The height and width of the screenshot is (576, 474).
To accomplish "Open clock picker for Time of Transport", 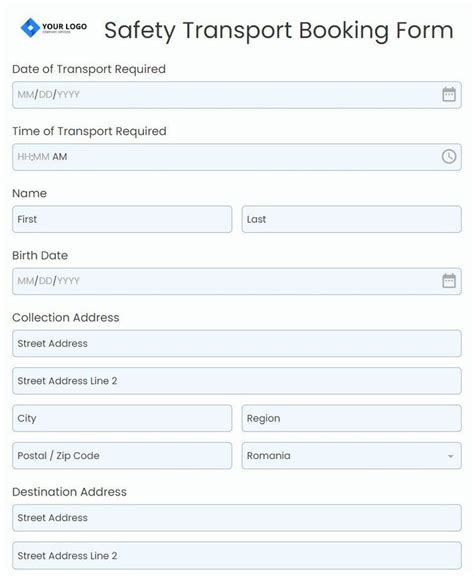I will [448, 157].
